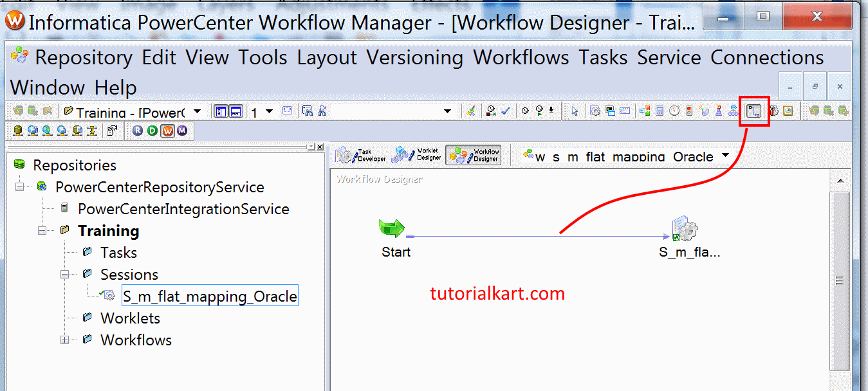Open the Training repository dropdown
This screenshot has width=868, height=391.
pos(197,111)
